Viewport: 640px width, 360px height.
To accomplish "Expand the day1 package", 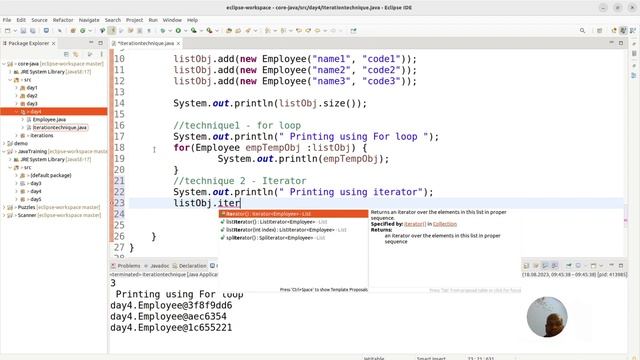I will (17, 88).
